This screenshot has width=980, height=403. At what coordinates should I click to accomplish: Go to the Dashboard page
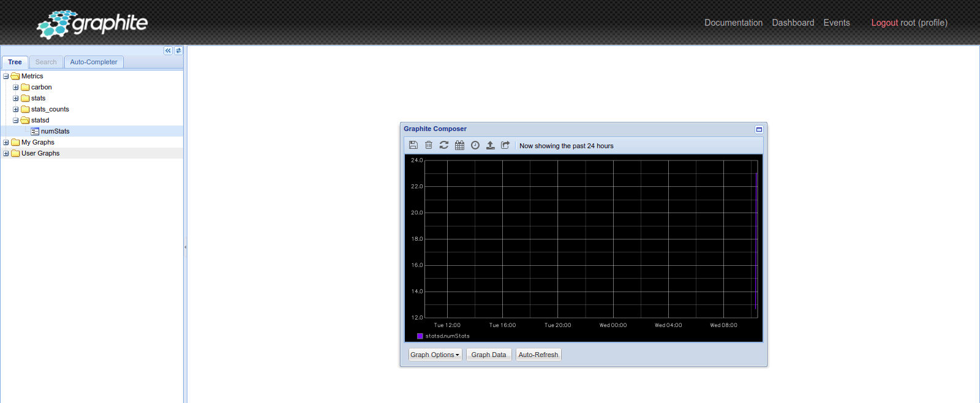[793, 23]
